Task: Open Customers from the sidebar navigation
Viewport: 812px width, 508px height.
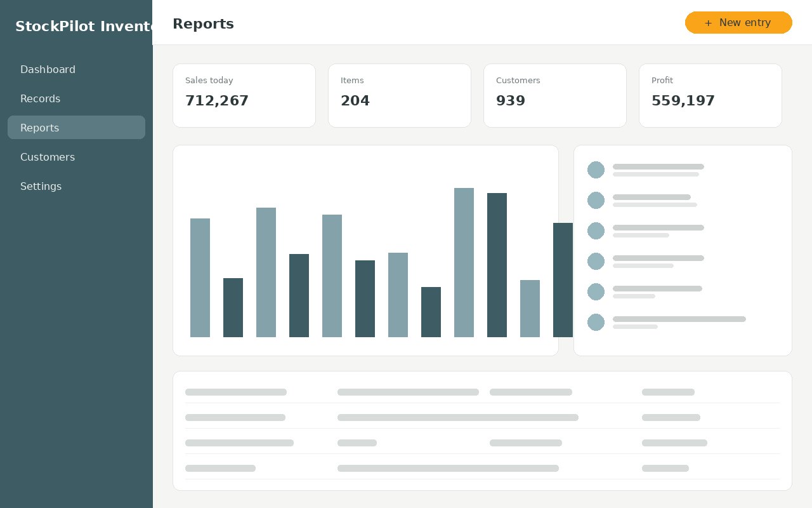Action: 76,157
